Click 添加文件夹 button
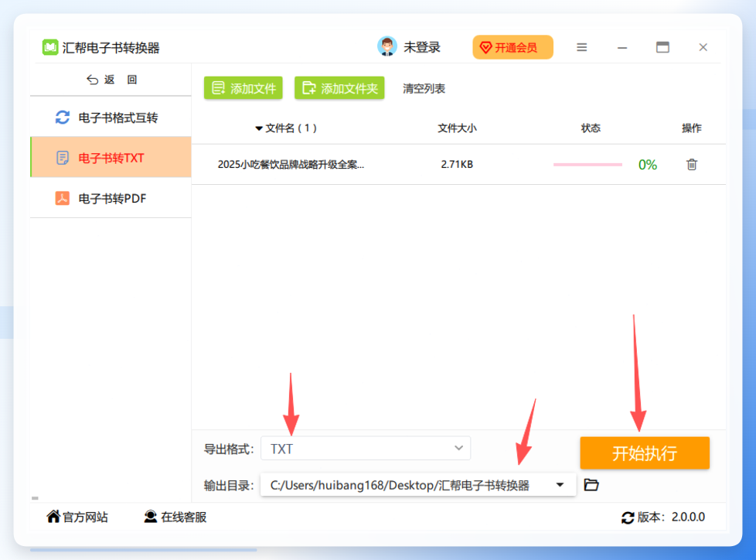Image resolution: width=756 pixels, height=560 pixels. (x=339, y=87)
